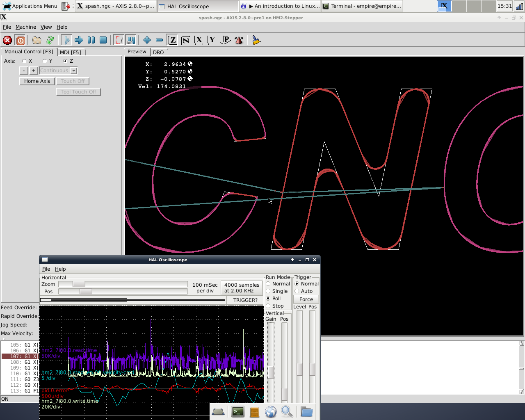Switch to front Y view
Screen dimensions: 525x420
[212, 40]
